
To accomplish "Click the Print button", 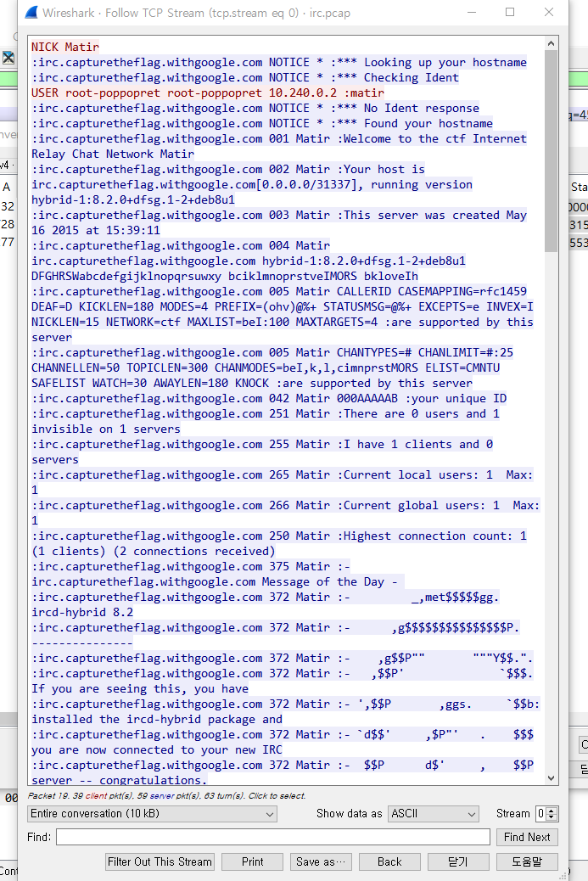I will [x=252, y=861].
